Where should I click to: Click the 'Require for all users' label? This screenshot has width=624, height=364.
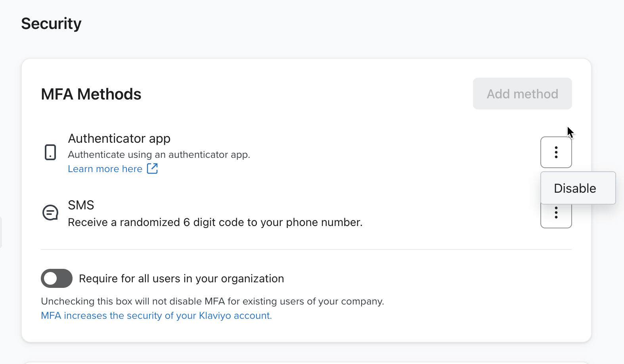coord(181,279)
